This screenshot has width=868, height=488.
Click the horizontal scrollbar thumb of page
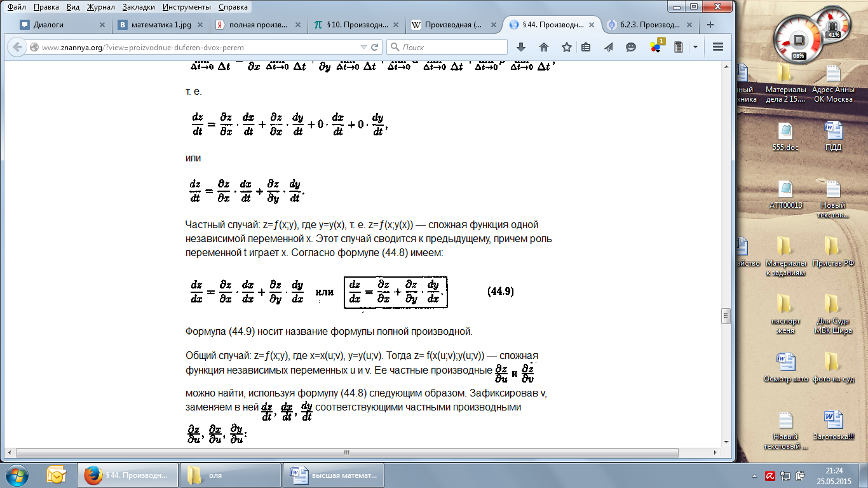346,453
